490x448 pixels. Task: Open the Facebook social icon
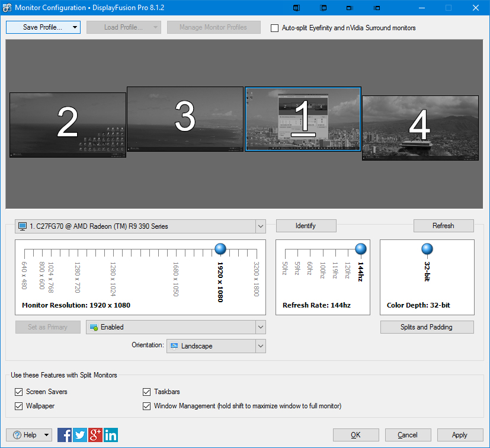[65, 435]
